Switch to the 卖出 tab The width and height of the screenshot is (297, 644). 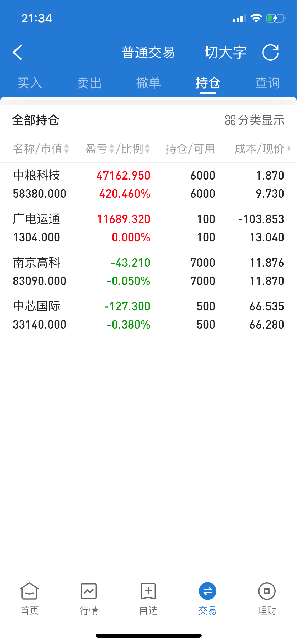(89, 83)
